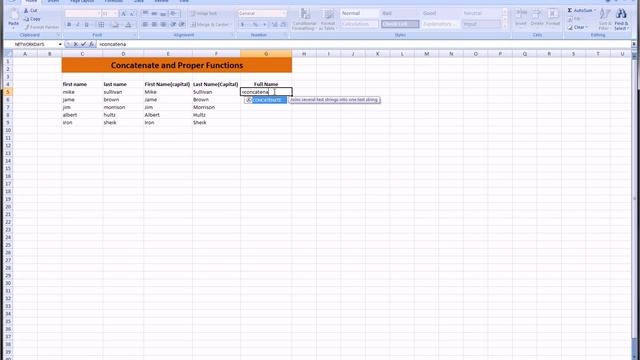Open the Borders tool in Font group
Image resolution: width=640 pixels, height=360 pixels.
pyautogui.click(x=101, y=25)
